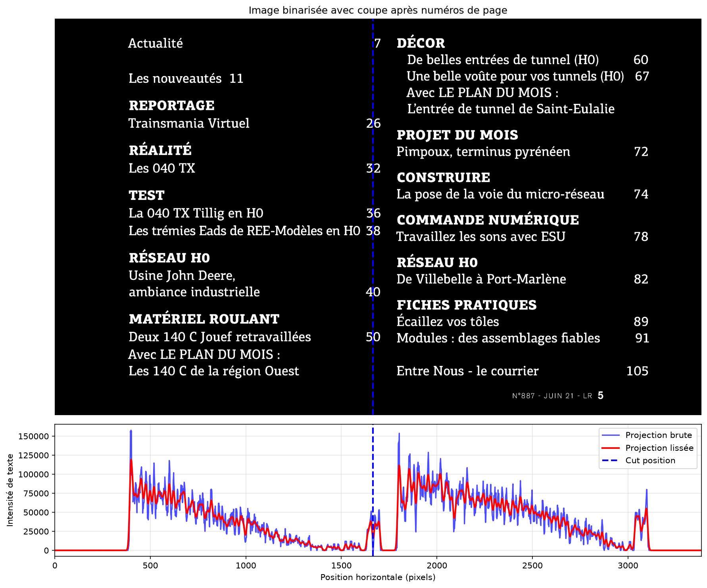Image resolution: width=707 pixels, height=588 pixels.
Task: Click the "COMMANDE NUMÉRIQUE" heading
Action: click(x=488, y=219)
